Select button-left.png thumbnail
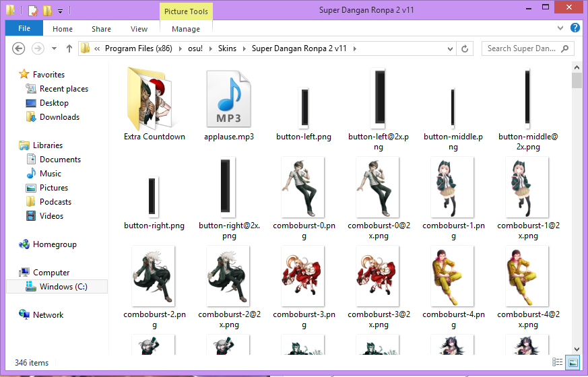Image resolution: width=588 pixels, height=377 pixels. tap(304, 107)
